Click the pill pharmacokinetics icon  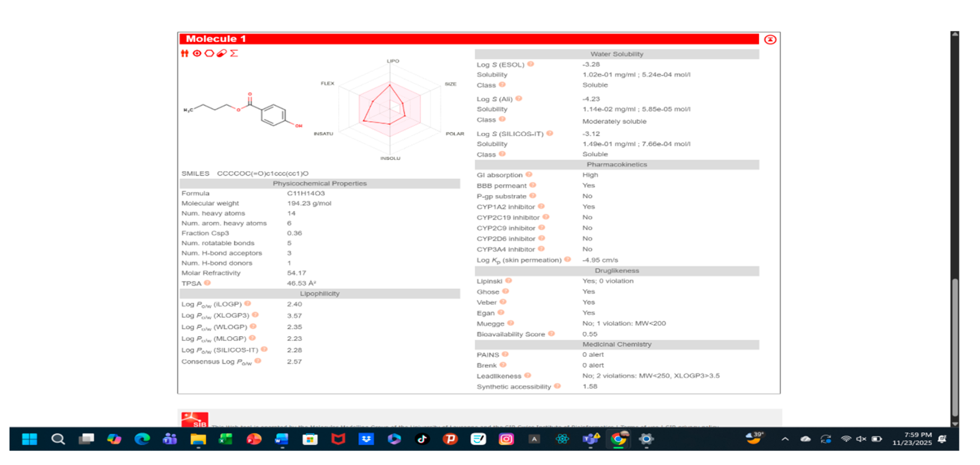(222, 54)
